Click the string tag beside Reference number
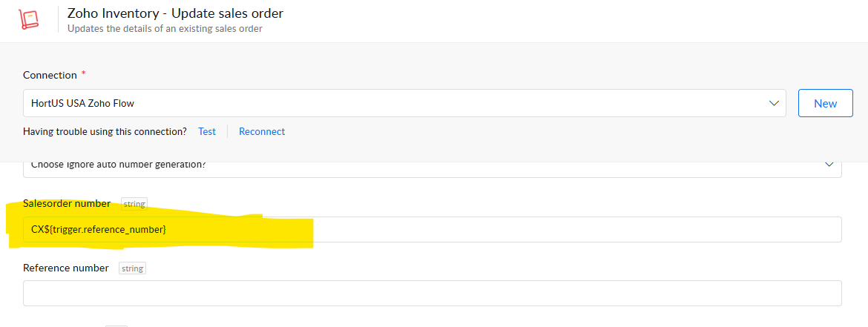The image size is (868, 327). [x=132, y=269]
